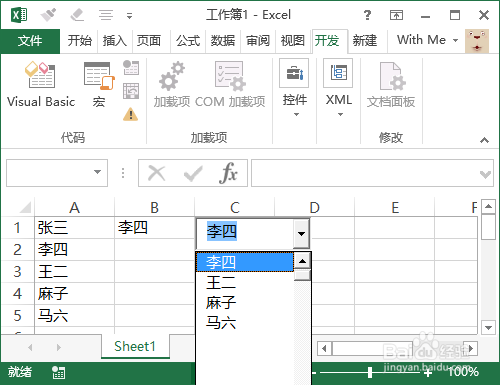Click the Select All corner triangle
The height and width of the screenshot is (385, 500).
coord(25,207)
